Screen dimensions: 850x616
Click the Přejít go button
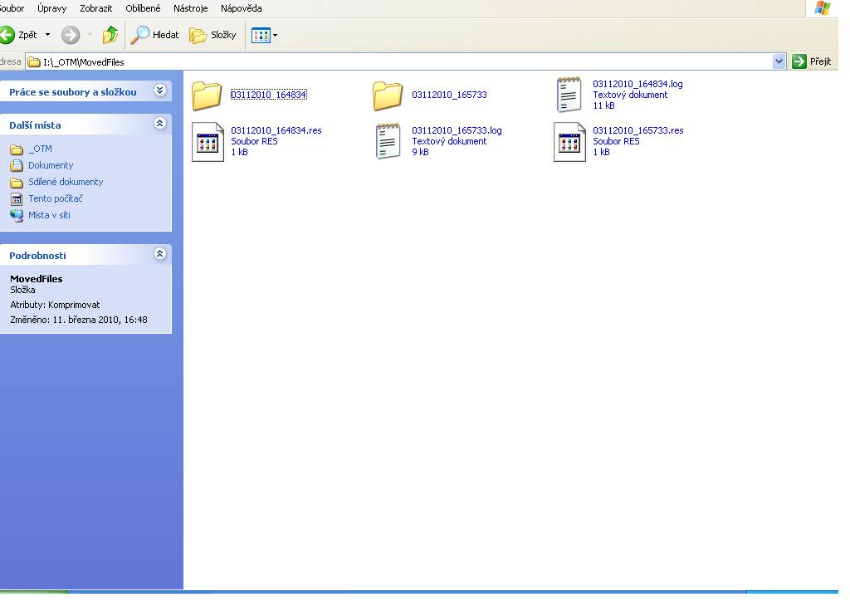(812, 61)
